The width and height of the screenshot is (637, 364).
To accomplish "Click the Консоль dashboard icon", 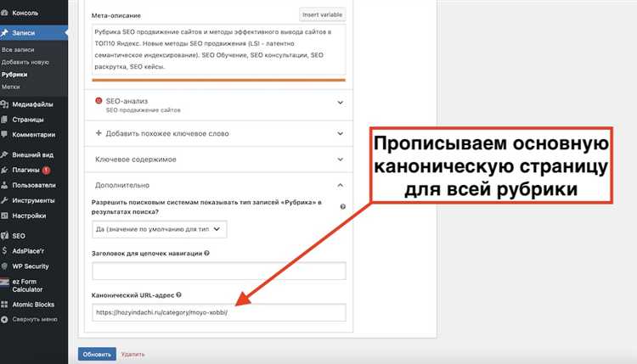I will pos(4,13).
